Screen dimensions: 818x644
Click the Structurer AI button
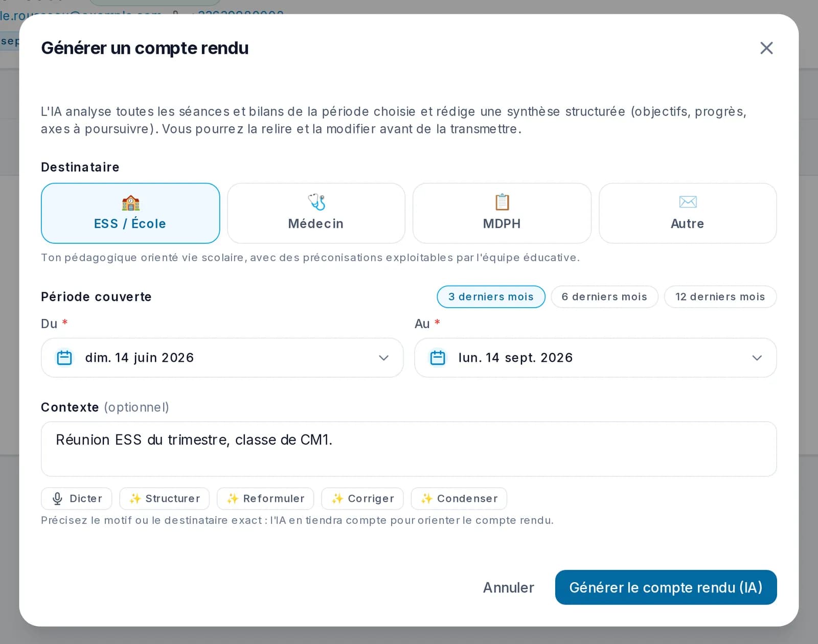coord(165,499)
